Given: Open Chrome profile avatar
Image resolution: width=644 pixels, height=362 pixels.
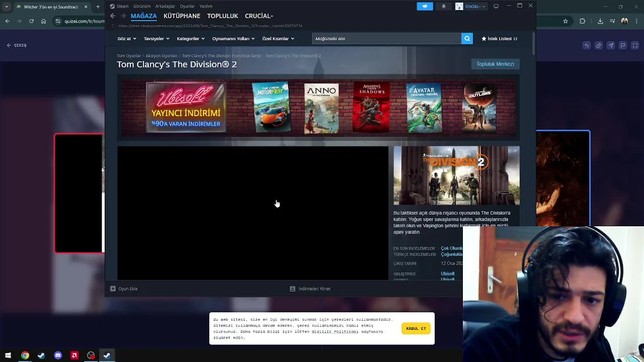Looking at the screenshot, I should click(624, 21).
